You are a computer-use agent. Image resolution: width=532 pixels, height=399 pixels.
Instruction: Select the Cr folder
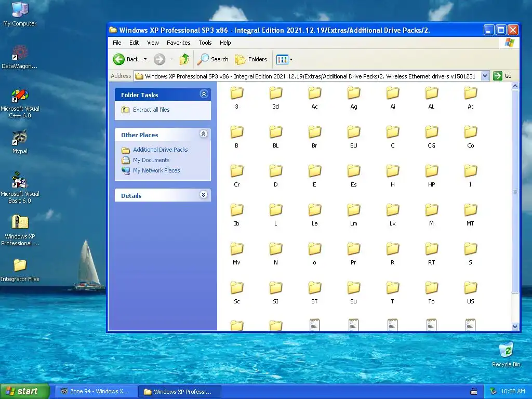tap(236, 176)
